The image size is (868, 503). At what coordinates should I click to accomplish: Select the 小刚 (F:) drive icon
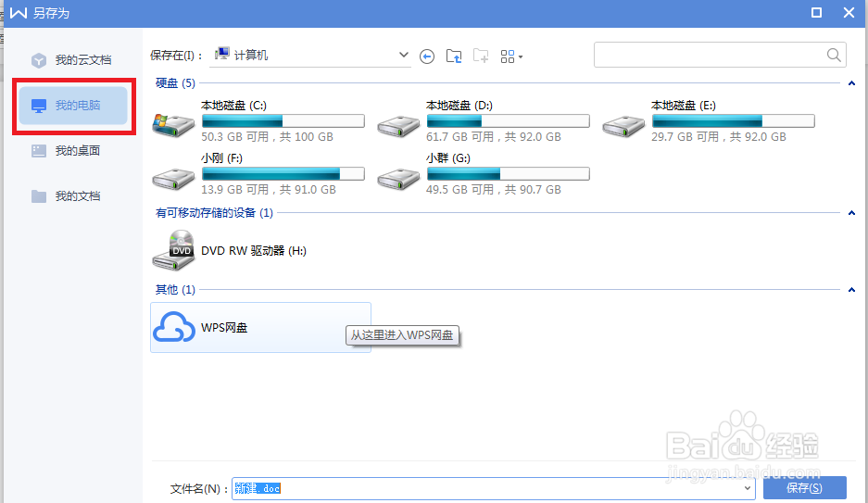pyautogui.click(x=173, y=178)
